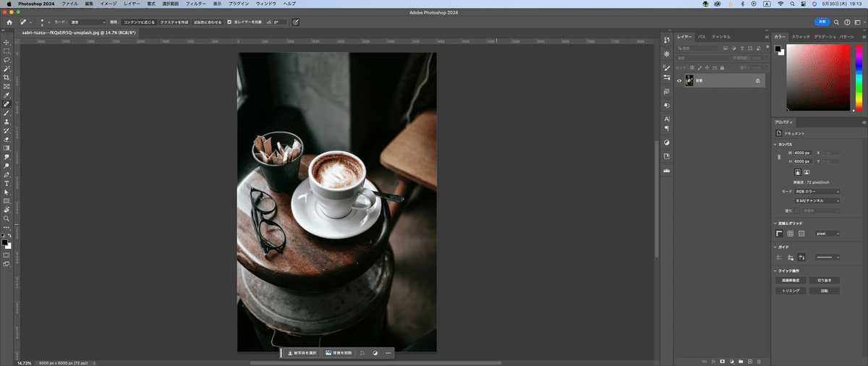The height and width of the screenshot is (366, 868).
Task: Open the Character panel icon
Action: pyautogui.click(x=667, y=118)
